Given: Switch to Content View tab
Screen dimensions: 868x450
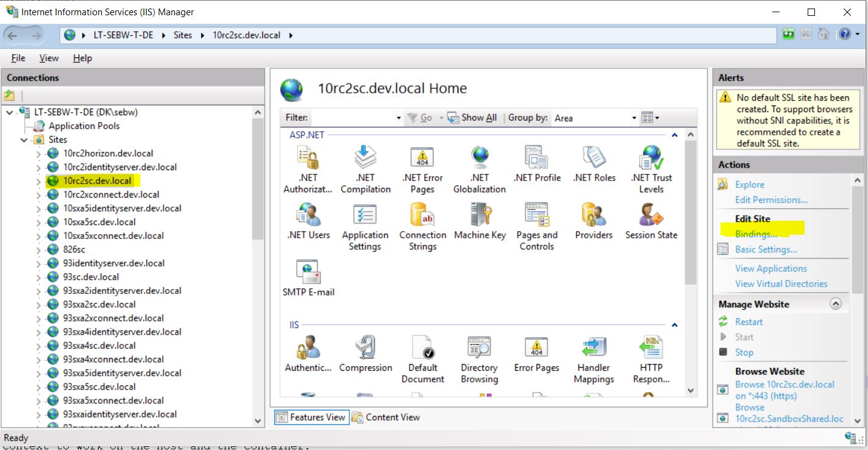Looking at the screenshot, I should click(386, 417).
